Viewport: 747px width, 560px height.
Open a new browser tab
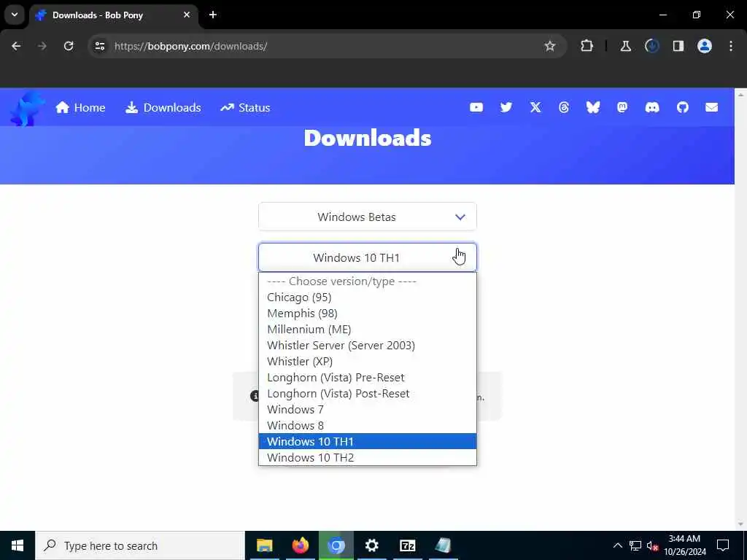213,15
